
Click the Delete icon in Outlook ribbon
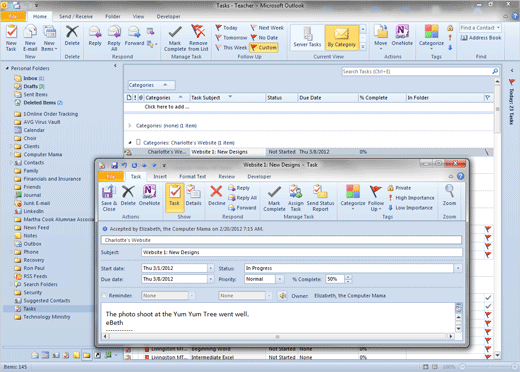(x=72, y=36)
